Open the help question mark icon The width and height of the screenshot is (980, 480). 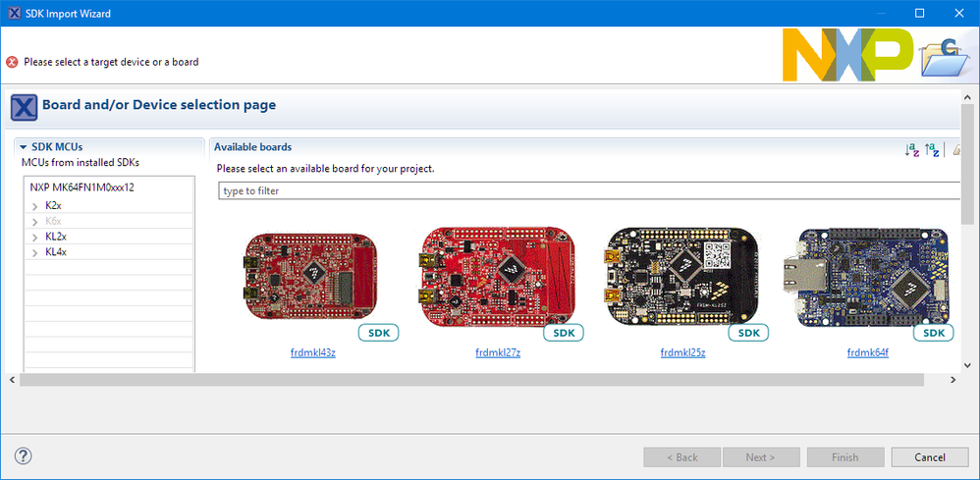click(x=24, y=455)
